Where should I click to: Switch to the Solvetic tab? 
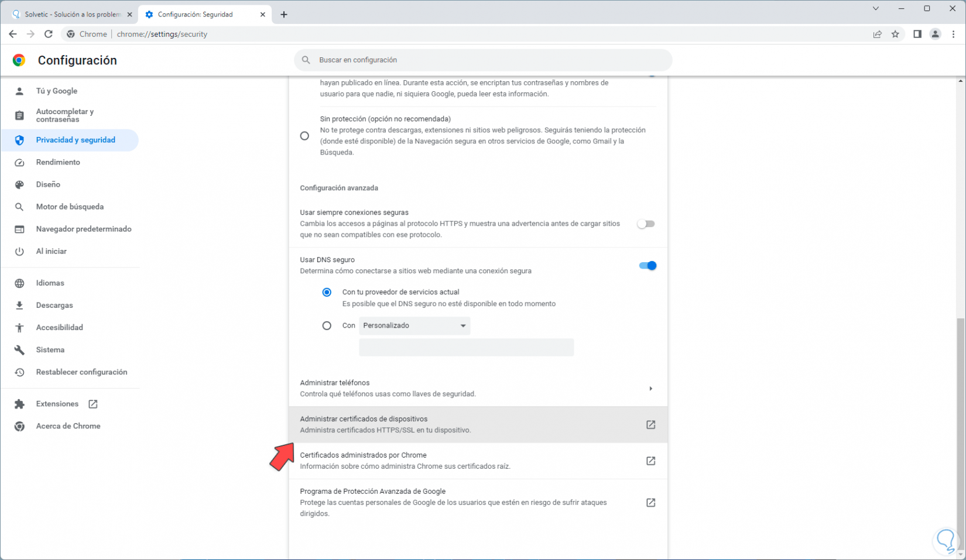(x=71, y=15)
